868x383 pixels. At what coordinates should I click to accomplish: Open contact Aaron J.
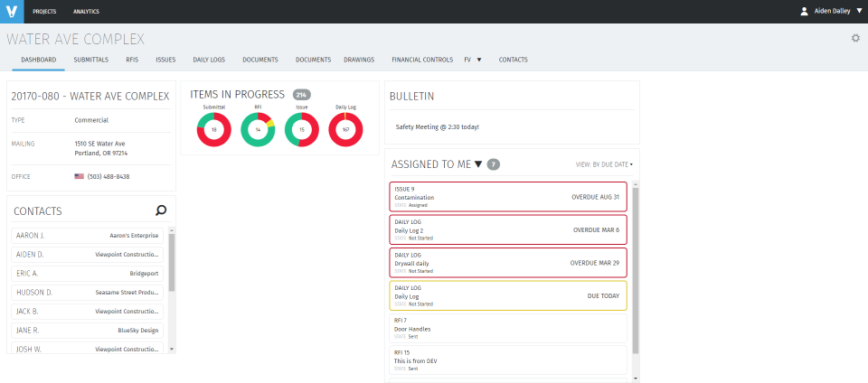point(87,236)
